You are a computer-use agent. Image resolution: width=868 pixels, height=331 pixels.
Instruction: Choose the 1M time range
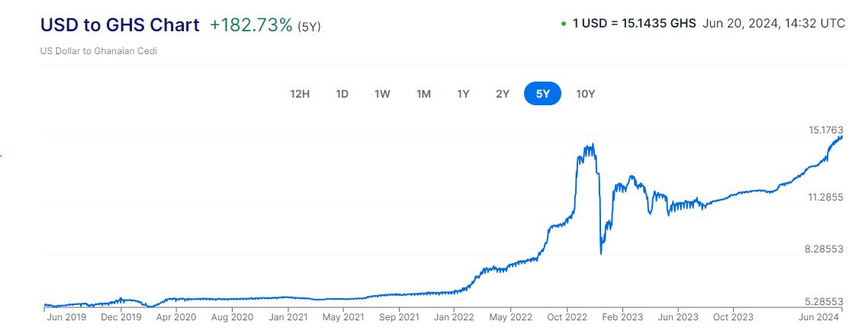click(423, 94)
